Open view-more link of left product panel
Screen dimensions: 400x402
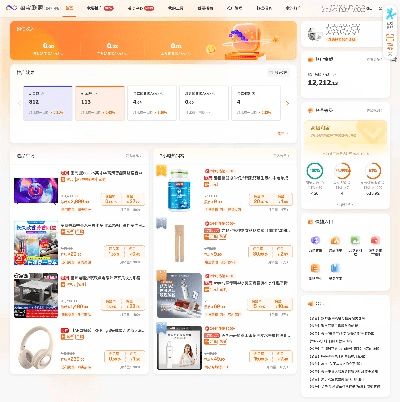(134, 156)
